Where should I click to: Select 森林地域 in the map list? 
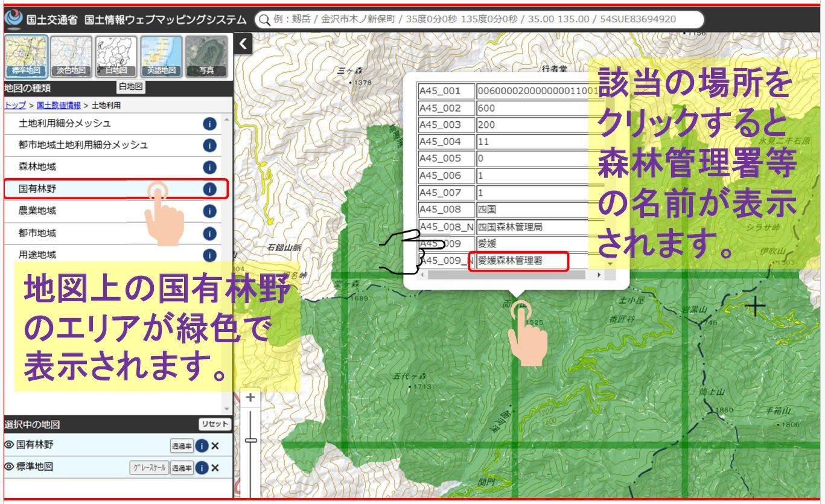(x=112, y=167)
